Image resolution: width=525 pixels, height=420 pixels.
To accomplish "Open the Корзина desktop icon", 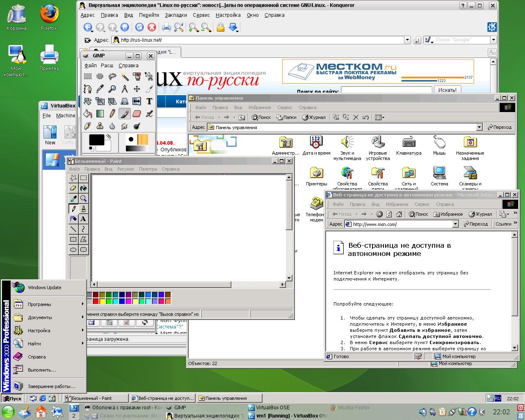I will pos(16,18).
